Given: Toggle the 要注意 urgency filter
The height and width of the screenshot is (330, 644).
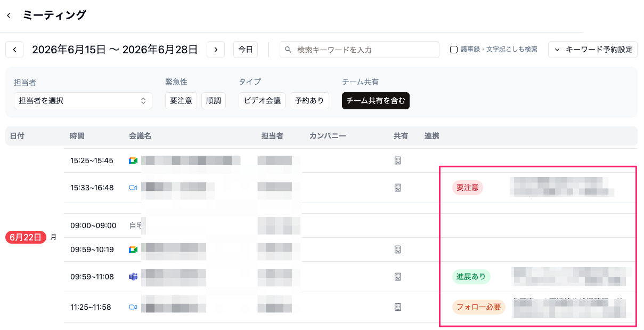Looking at the screenshot, I should click(181, 101).
